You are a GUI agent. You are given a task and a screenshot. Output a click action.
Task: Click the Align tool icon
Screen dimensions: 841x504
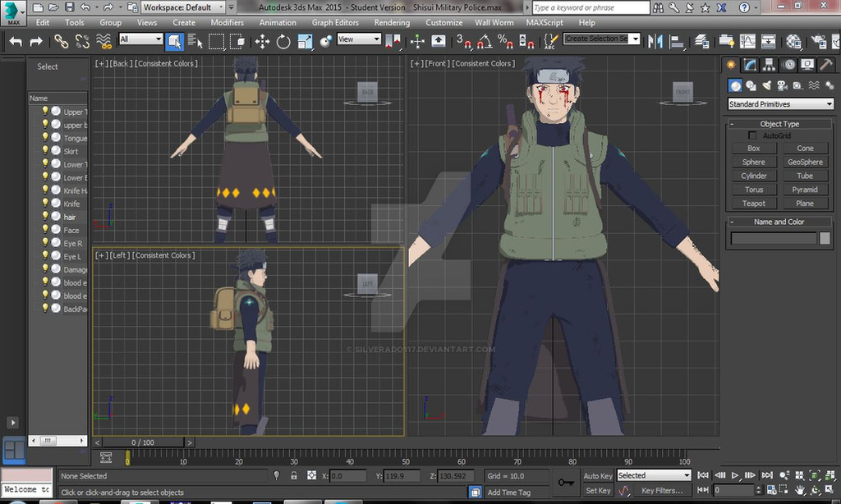[x=677, y=41]
